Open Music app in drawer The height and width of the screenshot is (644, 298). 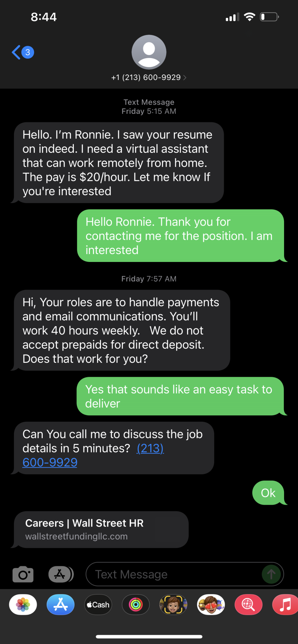tap(285, 605)
